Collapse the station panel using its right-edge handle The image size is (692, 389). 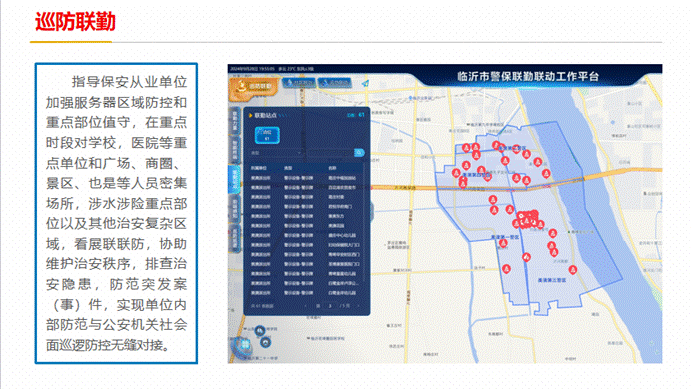coord(372,211)
